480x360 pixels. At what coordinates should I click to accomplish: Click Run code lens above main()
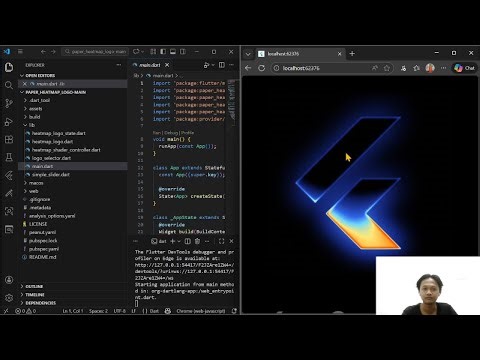(156, 133)
